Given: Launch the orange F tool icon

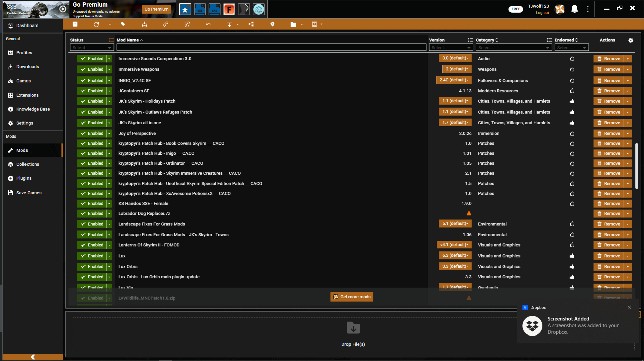Looking at the screenshot, I should pos(229,9).
